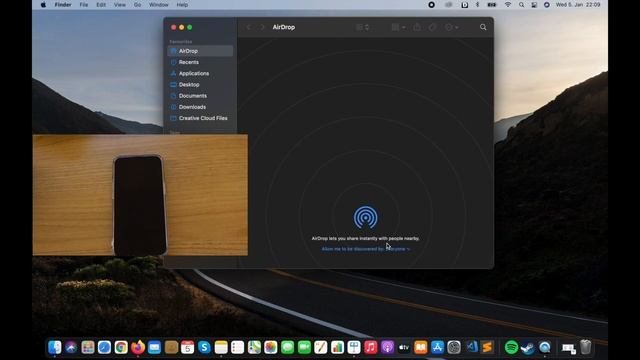Screen dimensions: 640x360
Task: Open Notes from the Dock
Action: pyautogui.click(x=221, y=347)
